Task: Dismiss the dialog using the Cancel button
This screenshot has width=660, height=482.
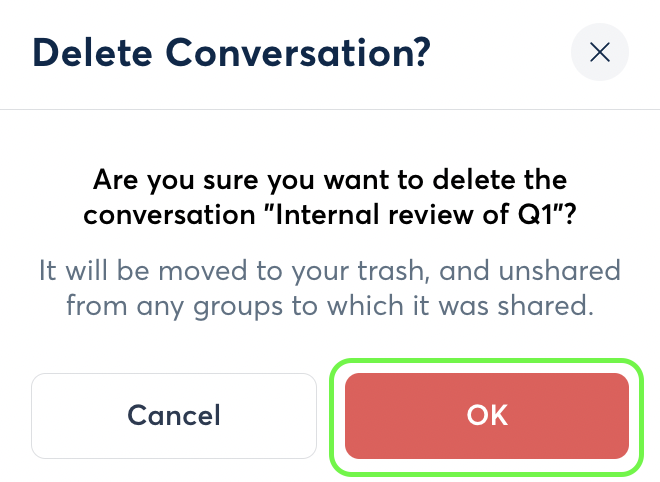Action: [x=174, y=415]
